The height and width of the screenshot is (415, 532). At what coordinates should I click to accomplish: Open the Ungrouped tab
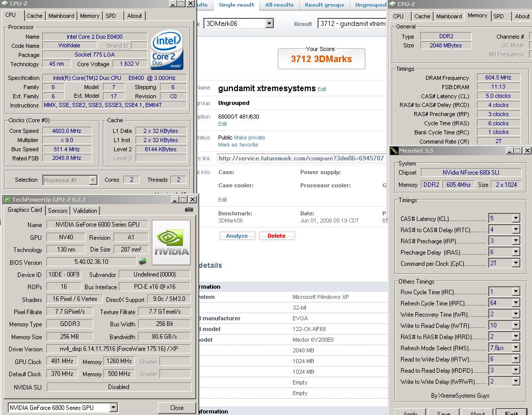coord(370,5)
